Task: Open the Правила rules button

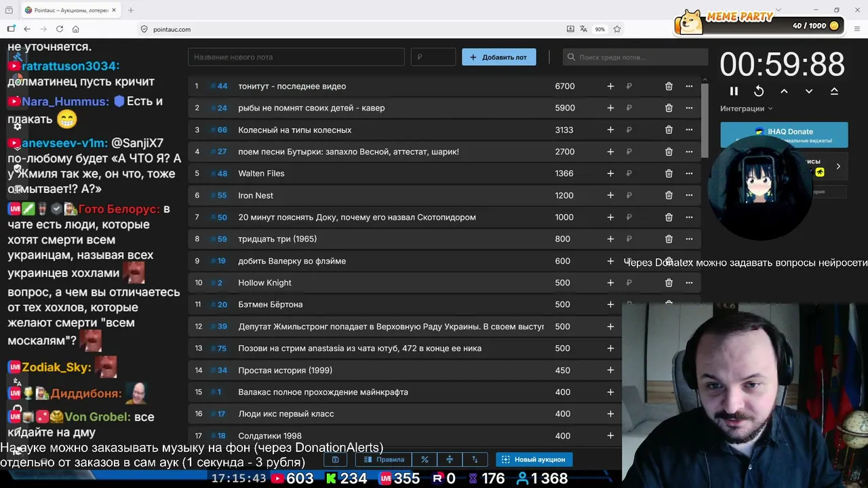Action: (384, 460)
